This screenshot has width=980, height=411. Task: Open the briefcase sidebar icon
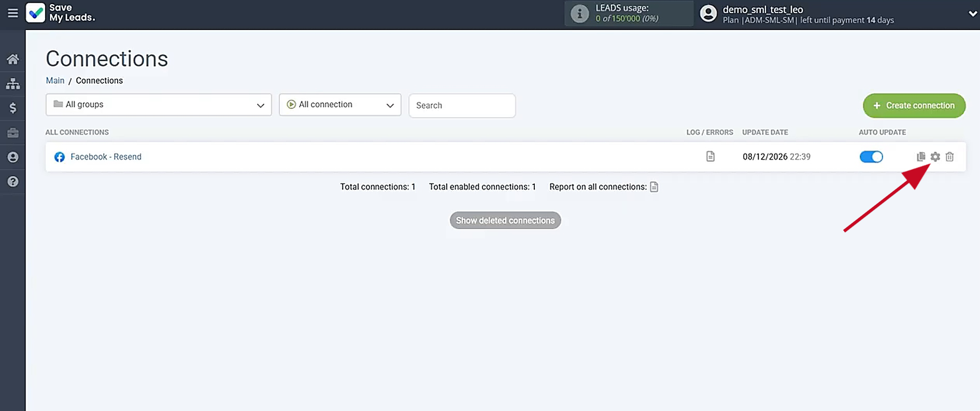click(x=13, y=133)
